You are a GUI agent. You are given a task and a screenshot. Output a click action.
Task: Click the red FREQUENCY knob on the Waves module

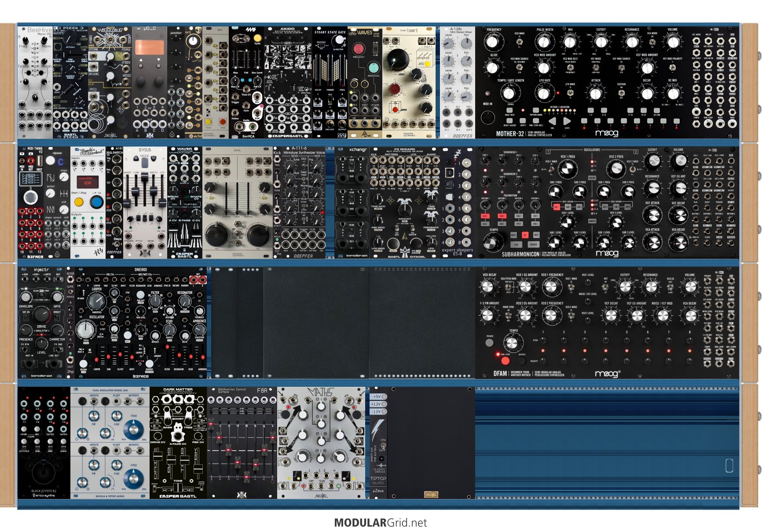point(358,48)
